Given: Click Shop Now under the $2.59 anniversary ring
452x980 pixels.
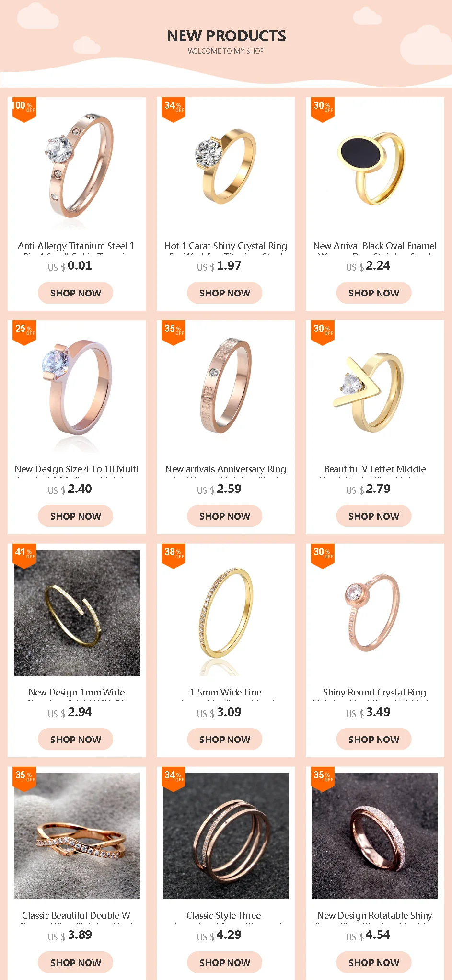Looking at the screenshot, I should click(225, 516).
